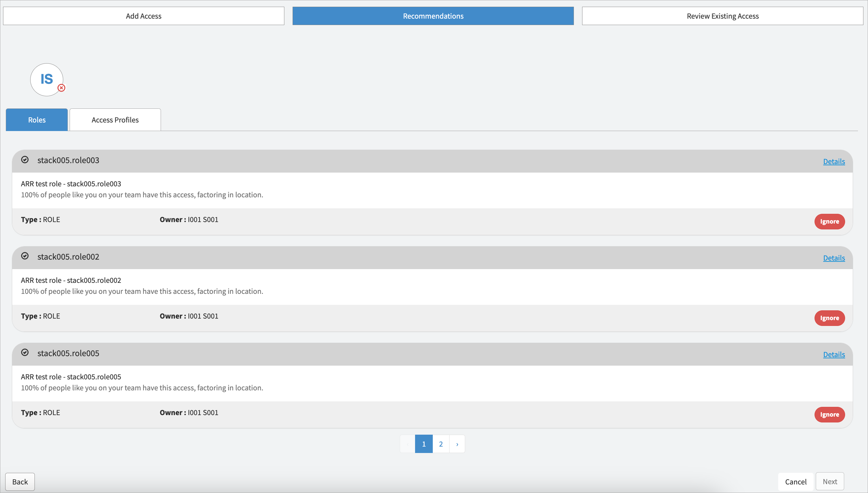Click the next page arrow in pagination
The width and height of the screenshot is (868, 493).
(457, 444)
